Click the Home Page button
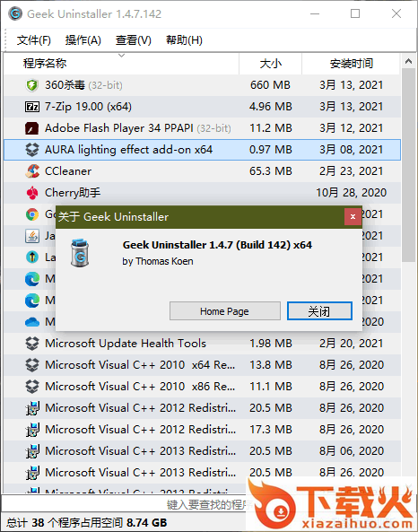Screen dimensions: 418x532 tap(225, 311)
